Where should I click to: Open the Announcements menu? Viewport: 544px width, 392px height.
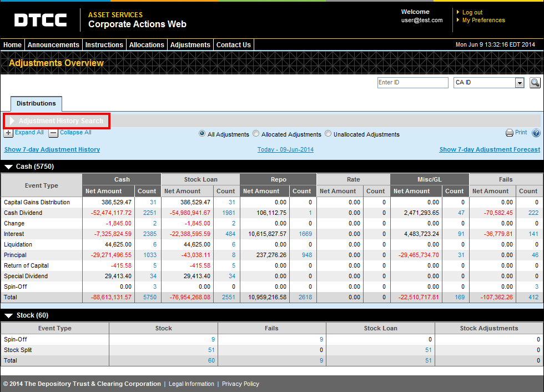53,45
